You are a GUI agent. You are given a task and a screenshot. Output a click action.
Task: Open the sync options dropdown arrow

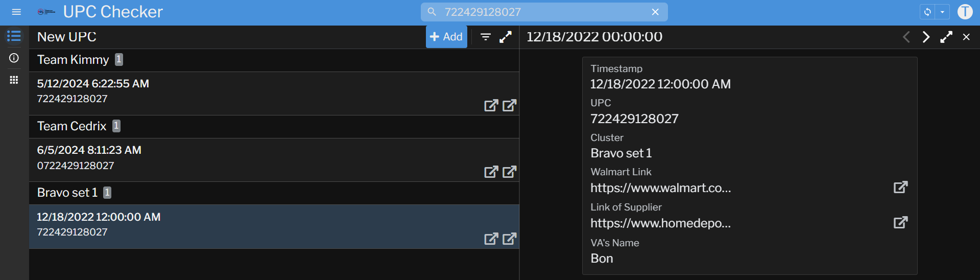pos(942,12)
